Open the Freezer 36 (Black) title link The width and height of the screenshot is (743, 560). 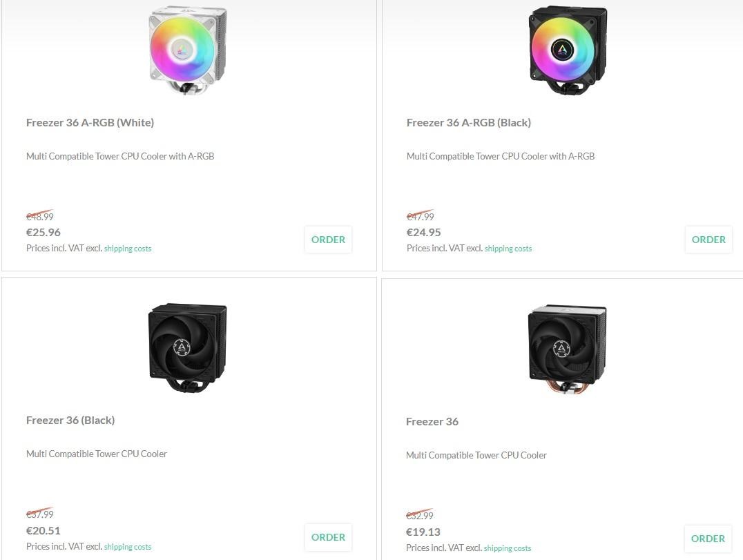[70, 421]
